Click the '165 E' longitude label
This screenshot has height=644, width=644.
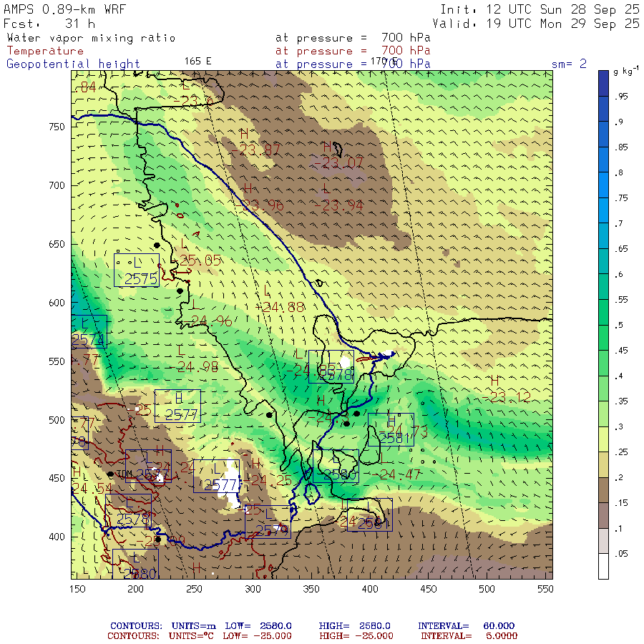pyautogui.click(x=198, y=62)
